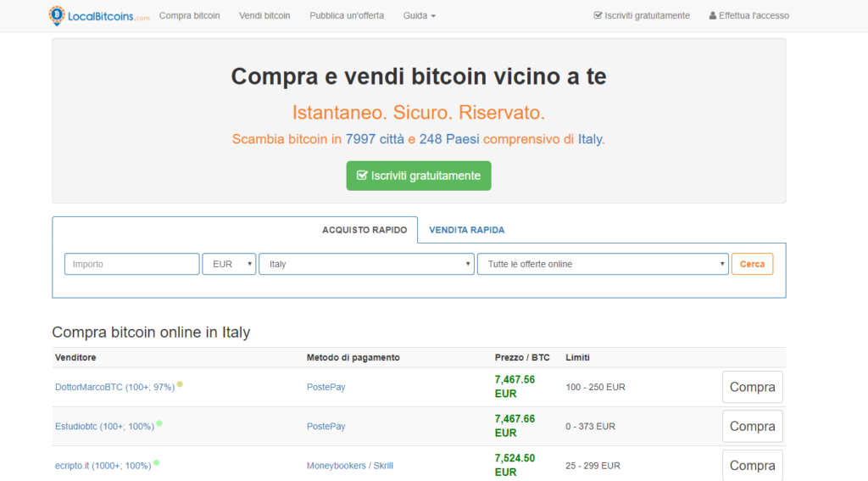Click the Venditore column header
This screenshot has height=481, width=868.
(x=75, y=357)
